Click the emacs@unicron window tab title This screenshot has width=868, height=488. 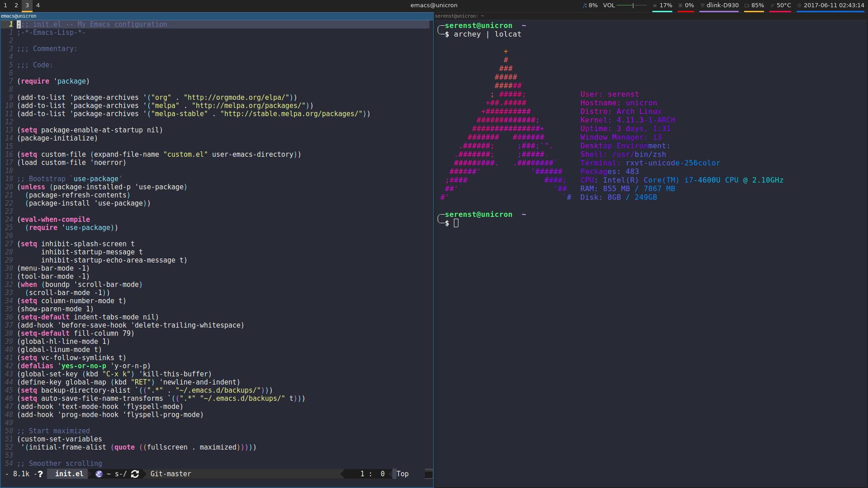pyautogui.click(x=19, y=16)
